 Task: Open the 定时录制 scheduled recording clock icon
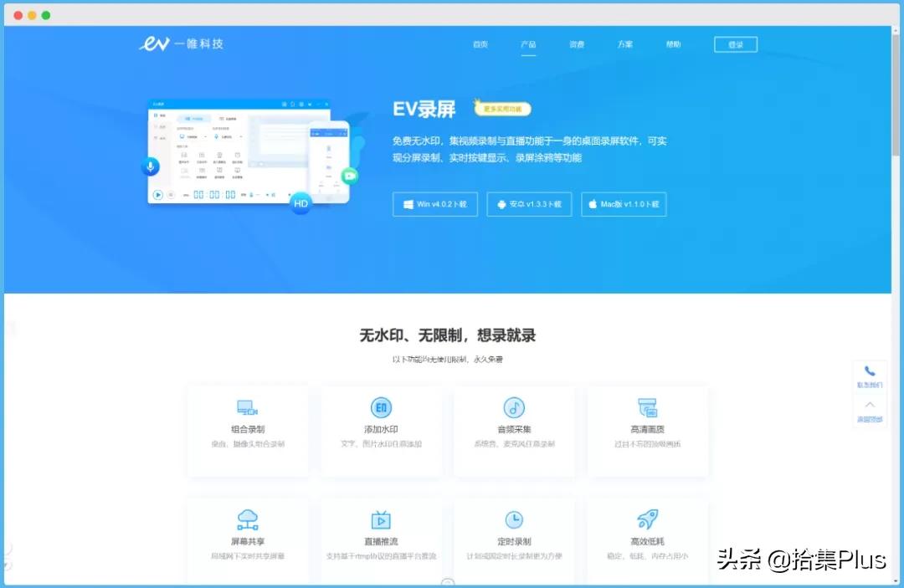click(514, 519)
